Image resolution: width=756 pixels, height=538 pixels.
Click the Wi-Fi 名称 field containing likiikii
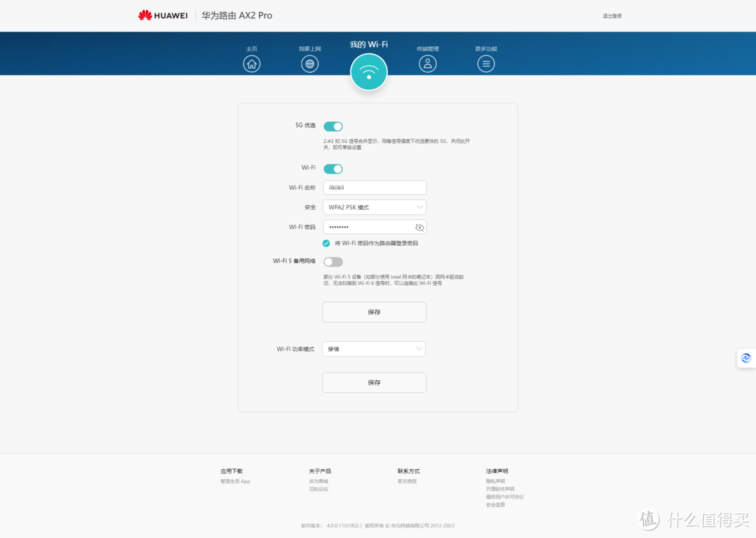374,188
